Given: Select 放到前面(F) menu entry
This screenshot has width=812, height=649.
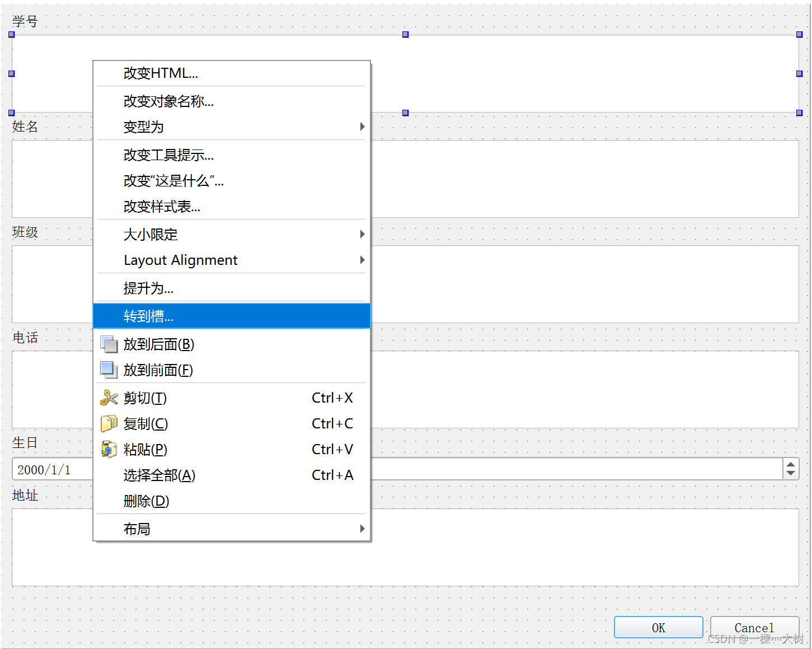Looking at the screenshot, I should (232, 370).
